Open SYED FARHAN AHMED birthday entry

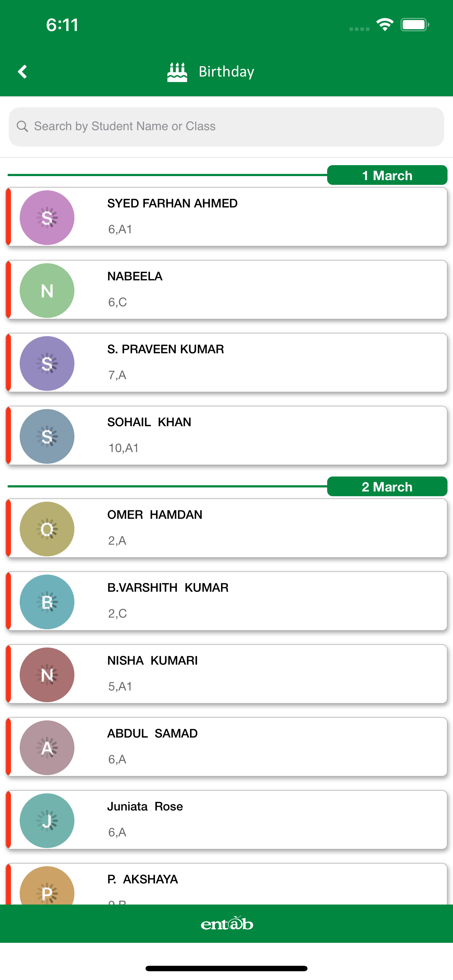(226, 217)
